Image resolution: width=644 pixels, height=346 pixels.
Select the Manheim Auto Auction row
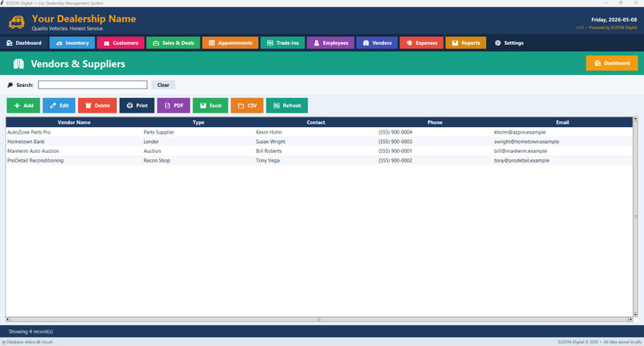(x=319, y=151)
